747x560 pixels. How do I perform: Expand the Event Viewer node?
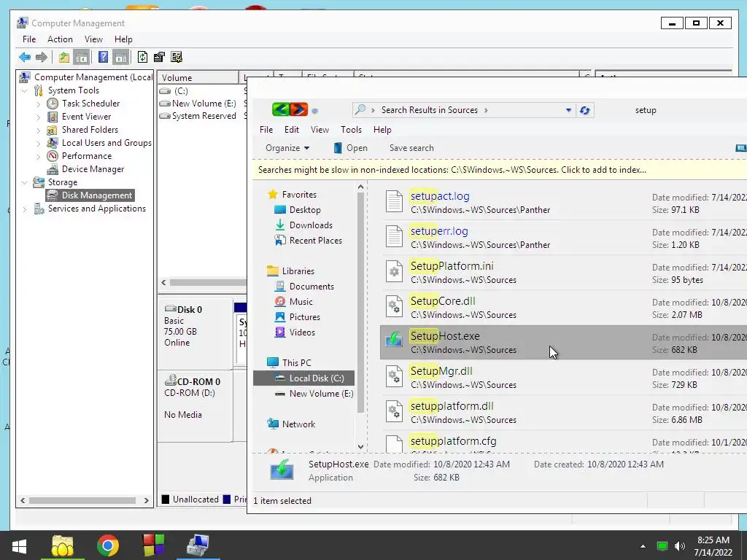(39, 117)
